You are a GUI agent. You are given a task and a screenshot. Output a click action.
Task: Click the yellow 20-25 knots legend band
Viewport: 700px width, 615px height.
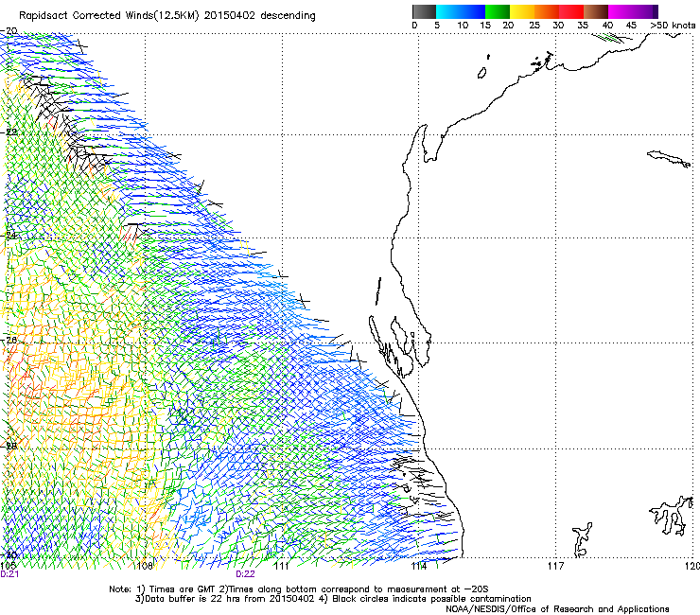tap(522, 11)
